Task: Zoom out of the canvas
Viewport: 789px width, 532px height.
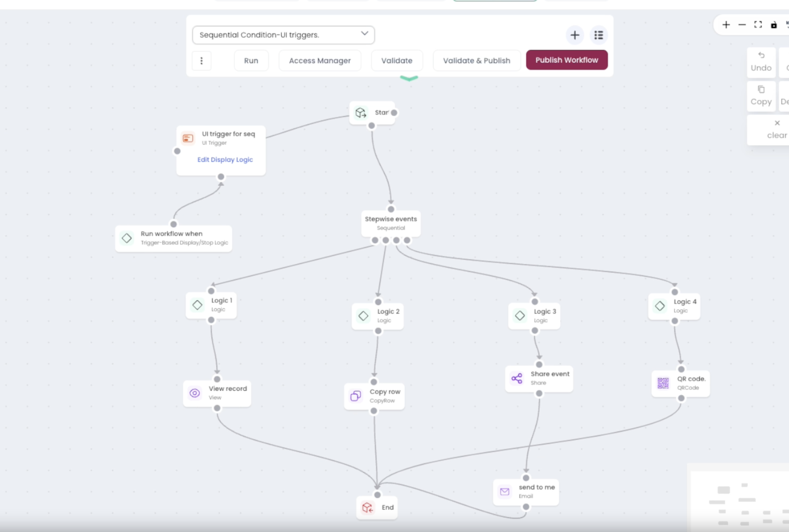Action: point(742,25)
